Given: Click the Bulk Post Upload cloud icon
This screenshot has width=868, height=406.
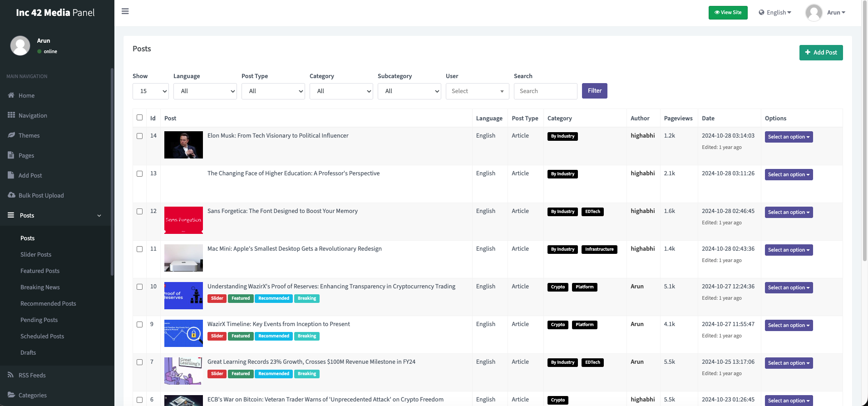Looking at the screenshot, I should click(11, 195).
